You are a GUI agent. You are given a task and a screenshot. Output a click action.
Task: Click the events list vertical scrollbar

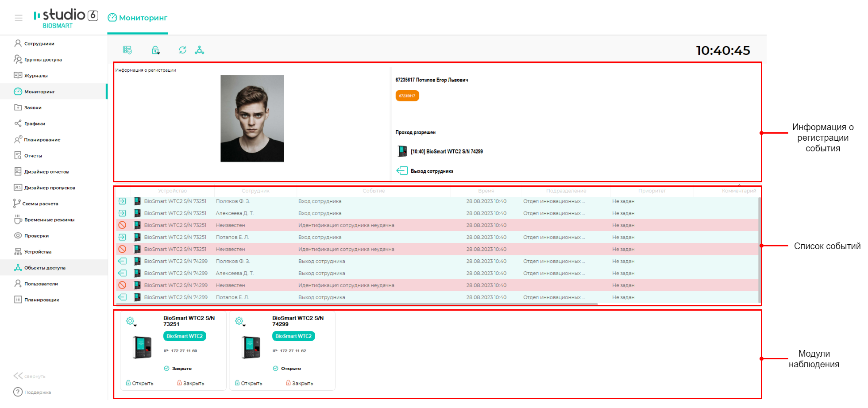coord(759,250)
